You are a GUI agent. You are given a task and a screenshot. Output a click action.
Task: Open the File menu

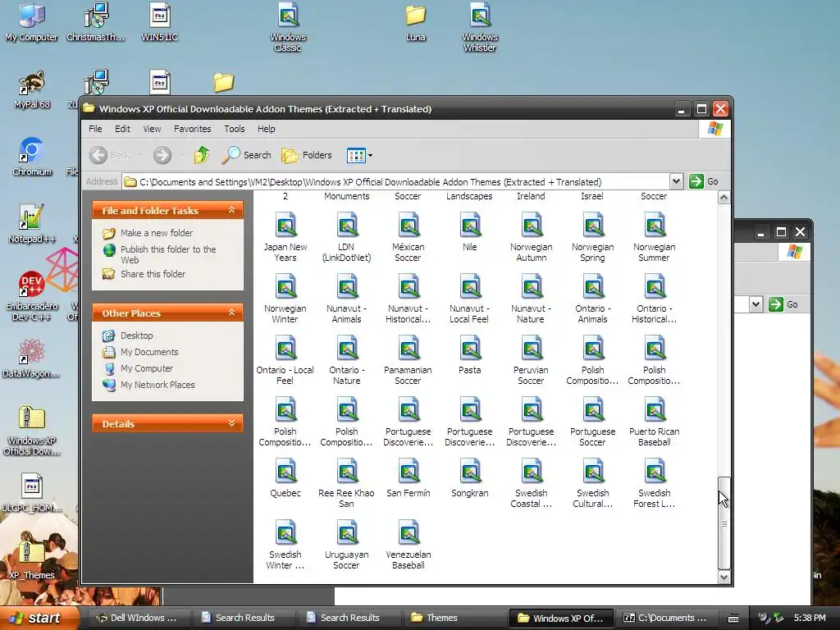[x=95, y=129]
